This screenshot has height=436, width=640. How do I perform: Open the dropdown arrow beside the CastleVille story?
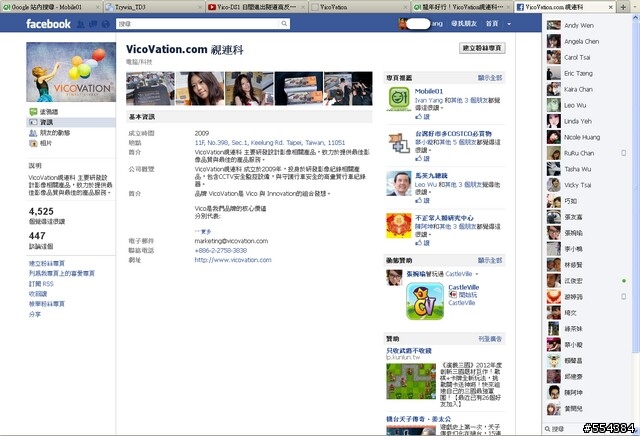click(x=477, y=274)
